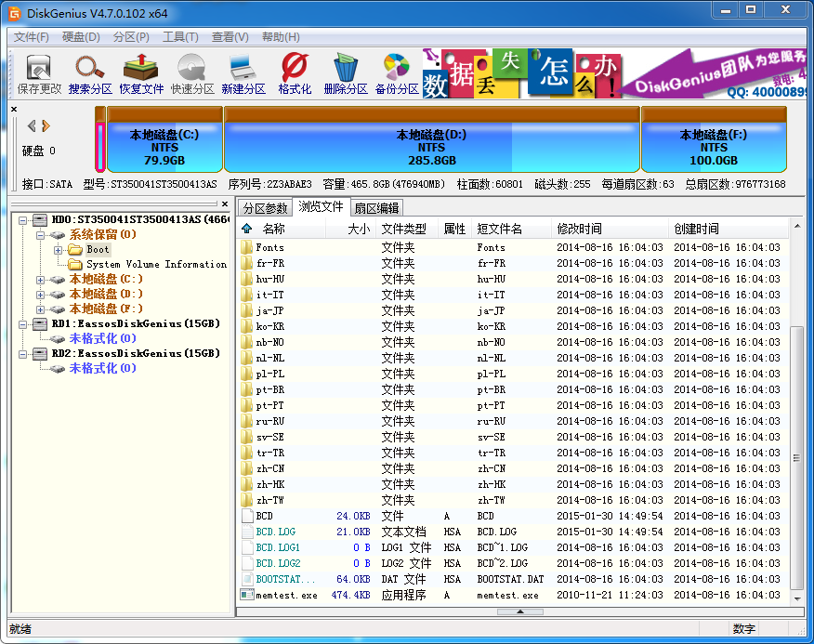The height and width of the screenshot is (644, 814).
Task: Start 快速分区 quick partitioning
Action: [x=192, y=72]
